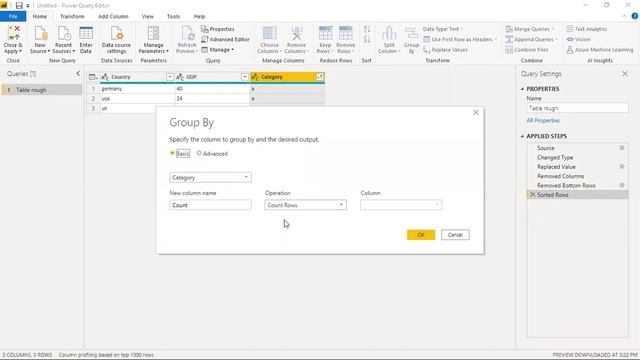
Task: Click Use First Row as Headers
Action: [460, 39]
